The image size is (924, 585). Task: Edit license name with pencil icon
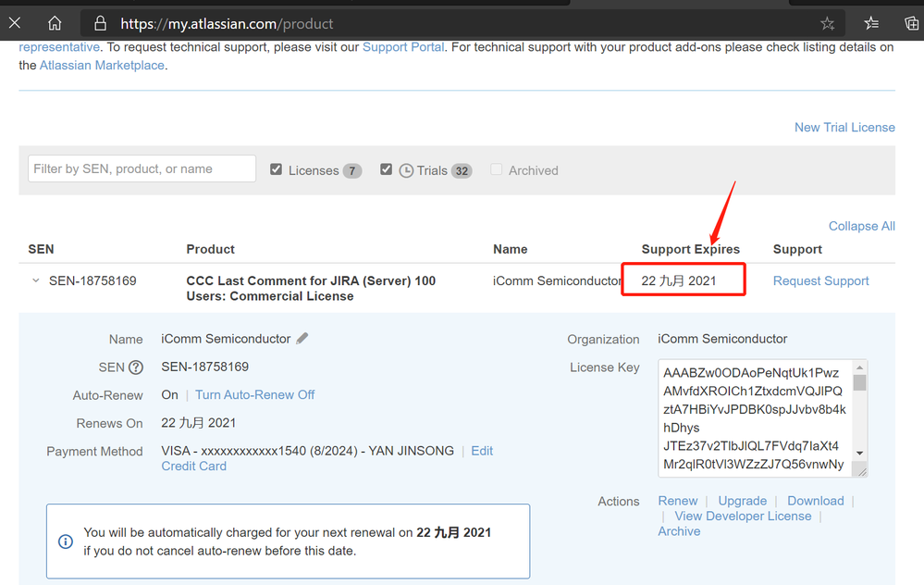[302, 338]
